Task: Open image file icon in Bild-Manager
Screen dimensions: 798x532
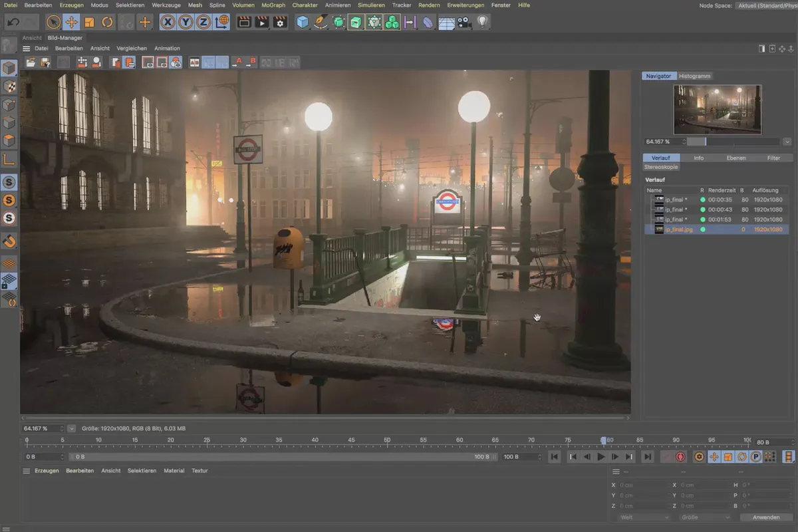Action: [31, 62]
